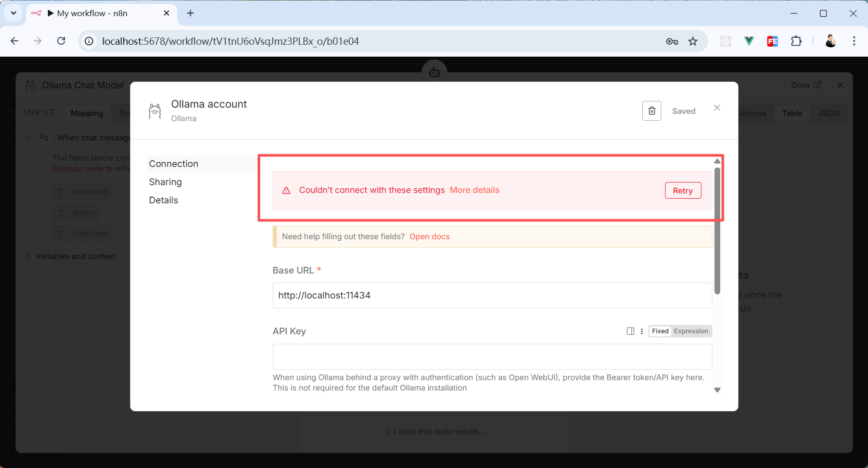The height and width of the screenshot is (468, 868).
Task: Click the password manager key icon
Action: (672, 42)
